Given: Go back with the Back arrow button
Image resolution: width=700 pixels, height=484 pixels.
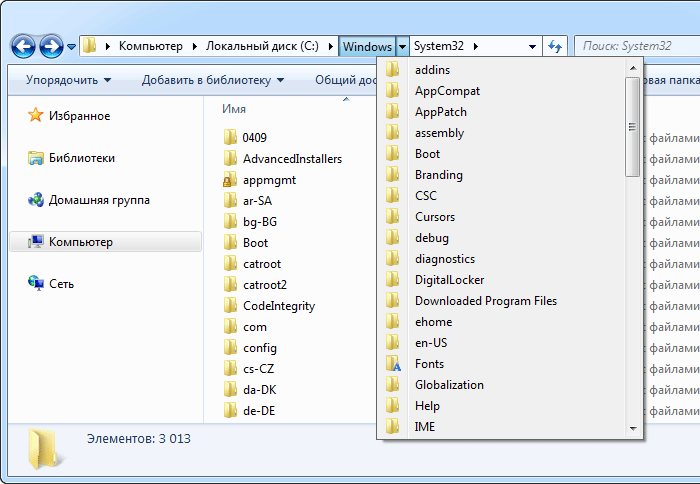Looking at the screenshot, I should [x=23, y=46].
